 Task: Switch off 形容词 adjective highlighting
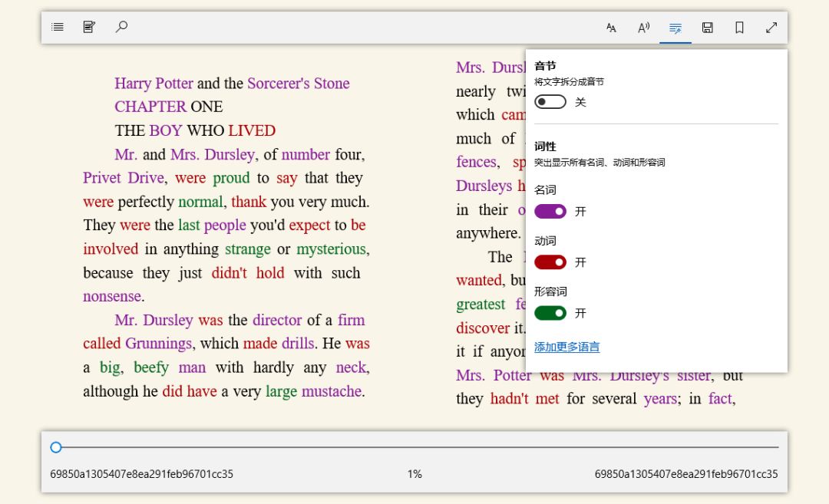click(550, 313)
